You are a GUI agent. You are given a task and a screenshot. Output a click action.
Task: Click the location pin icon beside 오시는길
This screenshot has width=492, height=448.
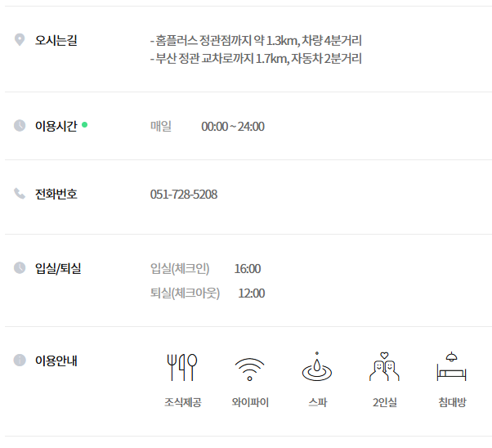[20, 40]
